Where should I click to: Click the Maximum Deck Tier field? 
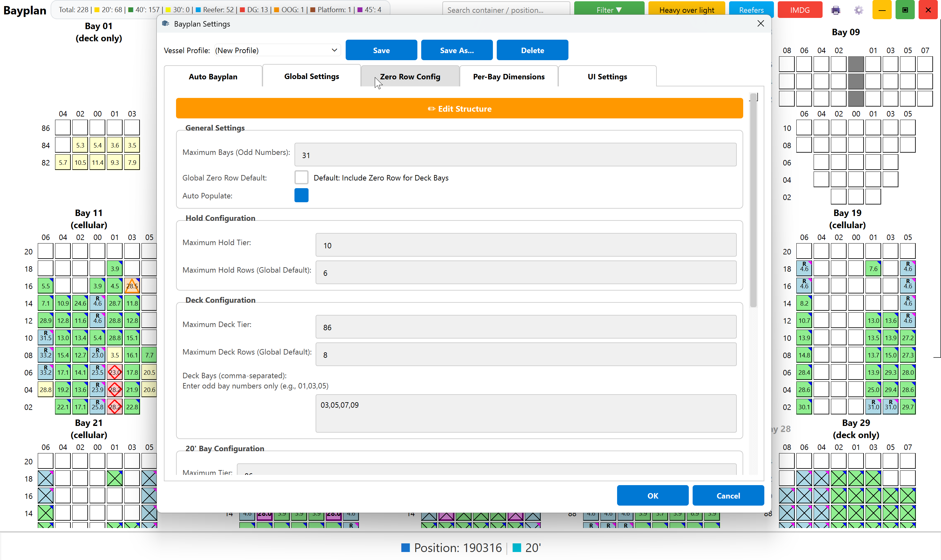pos(526,327)
